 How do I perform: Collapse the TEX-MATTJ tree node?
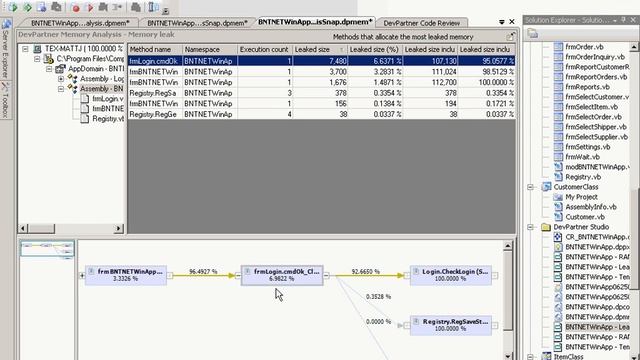pyautogui.click(x=25, y=49)
